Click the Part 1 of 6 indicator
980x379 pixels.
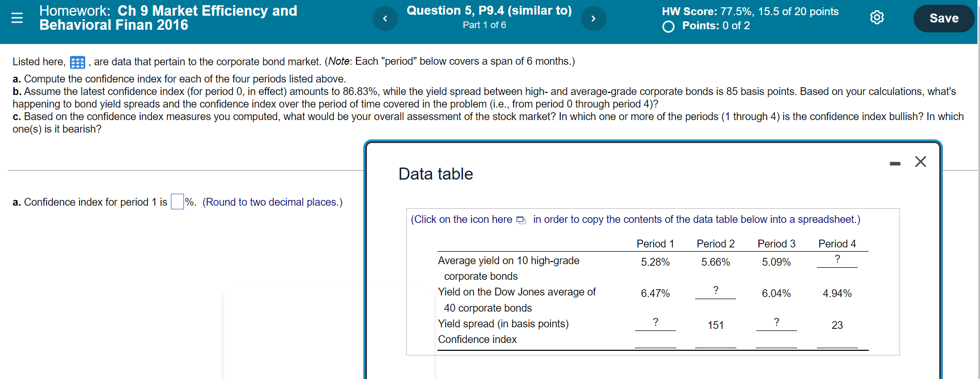point(485,25)
